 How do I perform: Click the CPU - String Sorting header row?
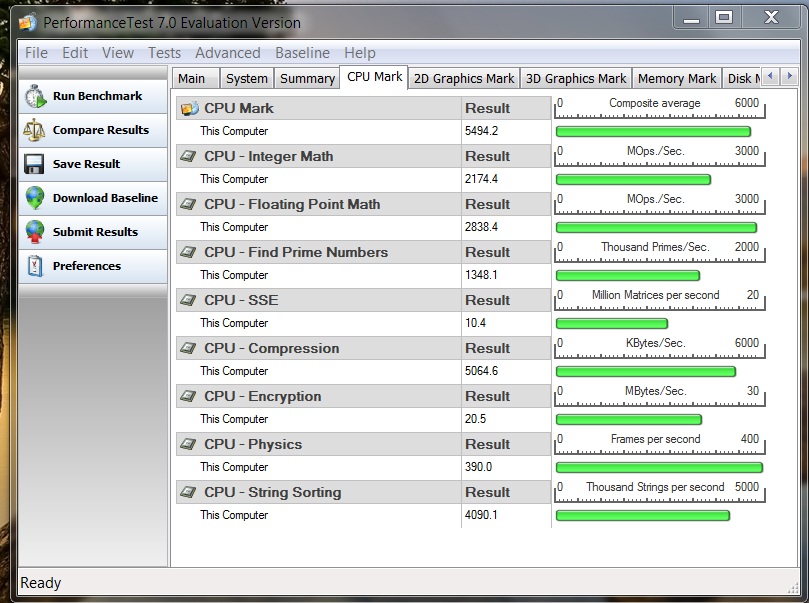click(x=364, y=492)
